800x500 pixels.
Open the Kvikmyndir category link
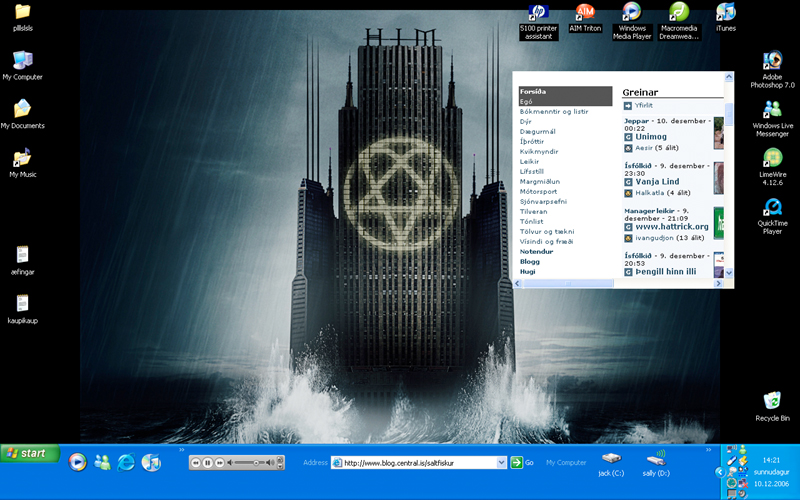point(539,151)
